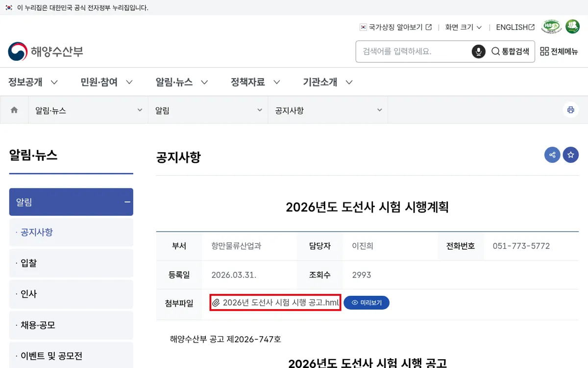The height and width of the screenshot is (368, 588).
Task: Click the 항만물류산업과 department text
Action: point(236,246)
